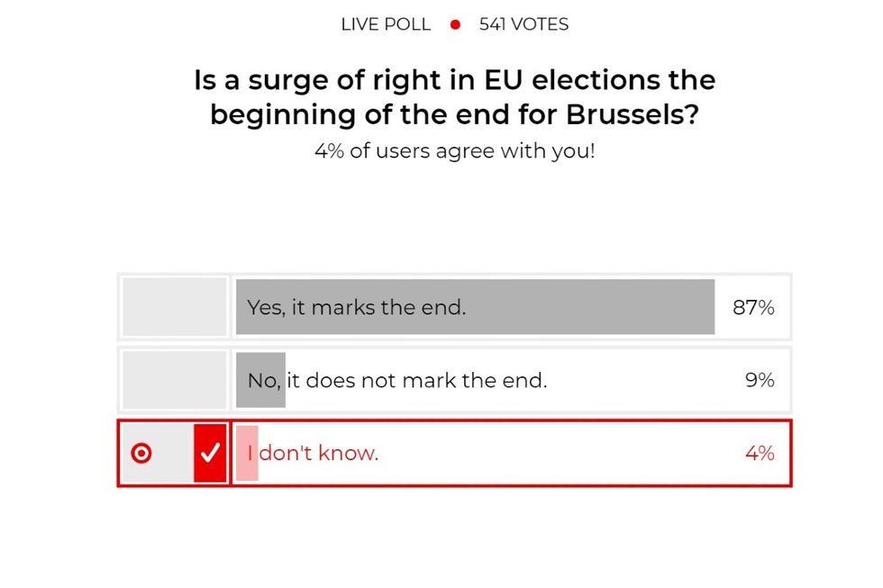The width and height of the screenshot is (883, 588).
Task: Click the pink bar beside I don't know
Action: pos(245,453)
